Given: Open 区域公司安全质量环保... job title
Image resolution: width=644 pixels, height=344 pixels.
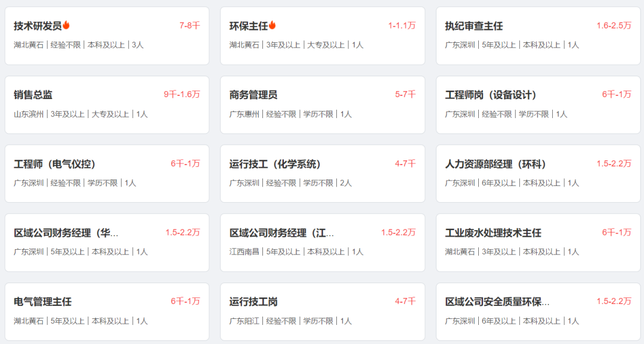Looking at the screenshot, I should [x=497, y=302].
